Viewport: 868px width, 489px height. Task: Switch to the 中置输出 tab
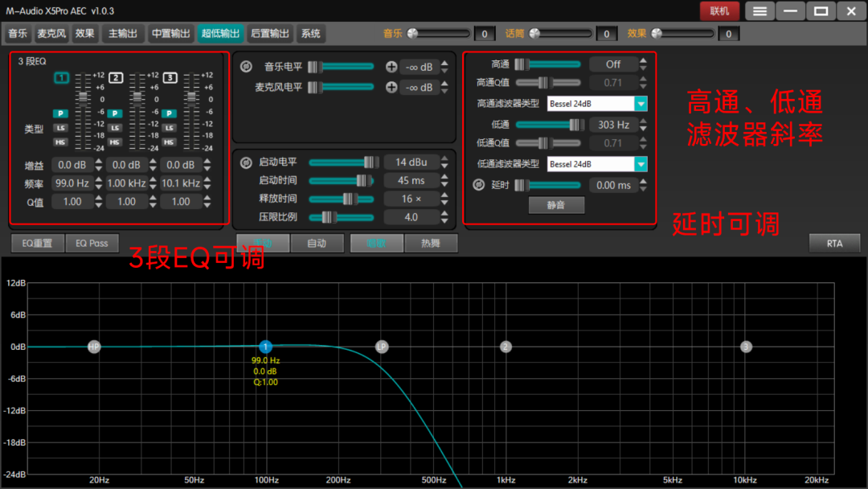(170, 34)
